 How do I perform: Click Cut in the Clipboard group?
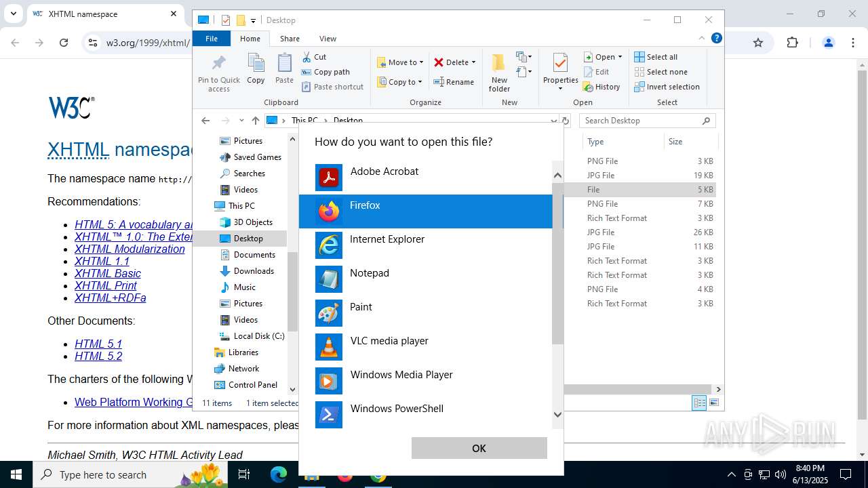click(x=314, y=57)
